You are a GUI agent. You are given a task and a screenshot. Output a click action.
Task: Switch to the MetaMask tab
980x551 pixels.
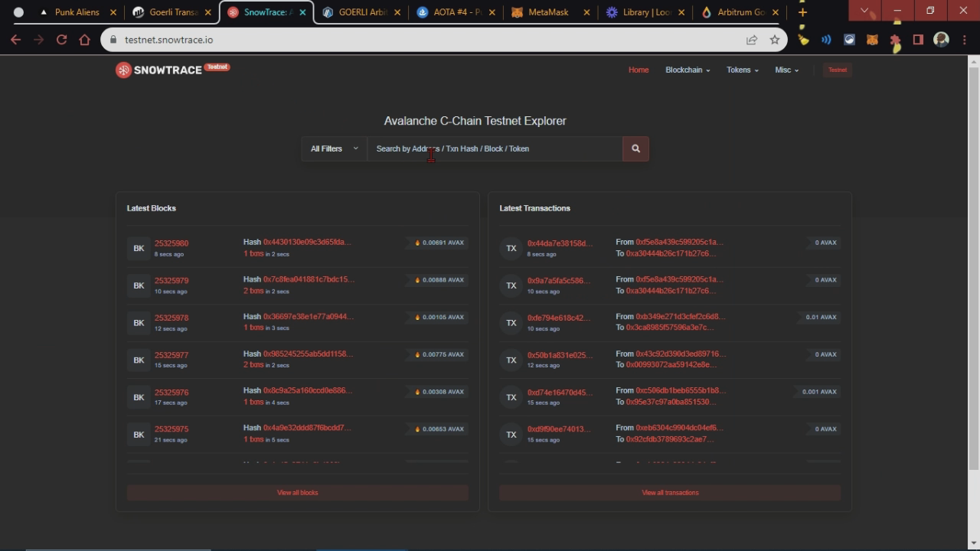tap(550, 12)
